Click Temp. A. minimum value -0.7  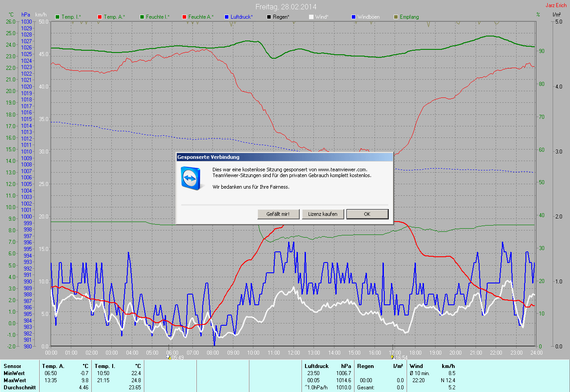coord(84,373)
